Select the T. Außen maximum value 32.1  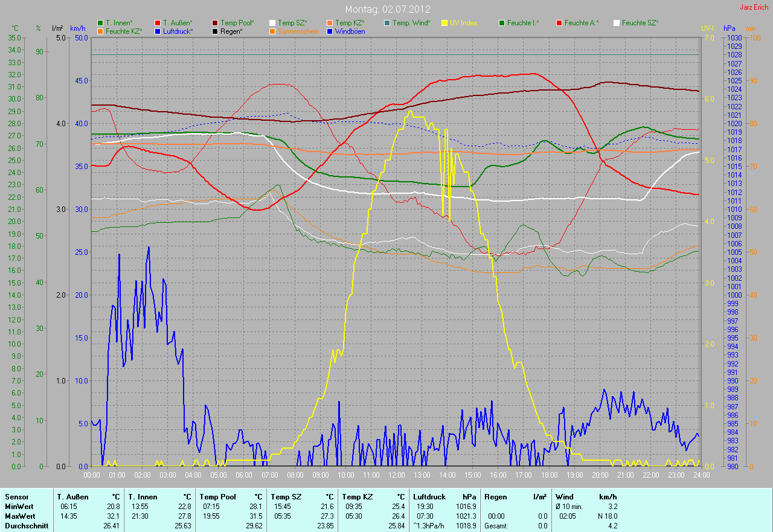[x=113, y=516]
